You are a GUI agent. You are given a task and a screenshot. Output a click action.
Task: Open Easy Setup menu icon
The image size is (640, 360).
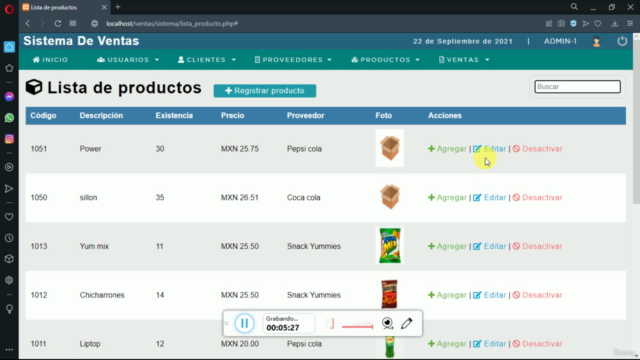630,24
